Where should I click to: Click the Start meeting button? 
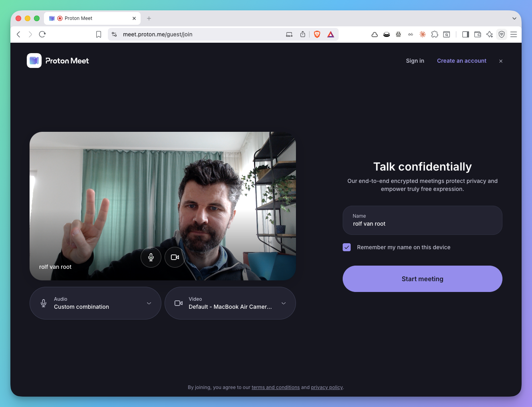pos(422,279)
